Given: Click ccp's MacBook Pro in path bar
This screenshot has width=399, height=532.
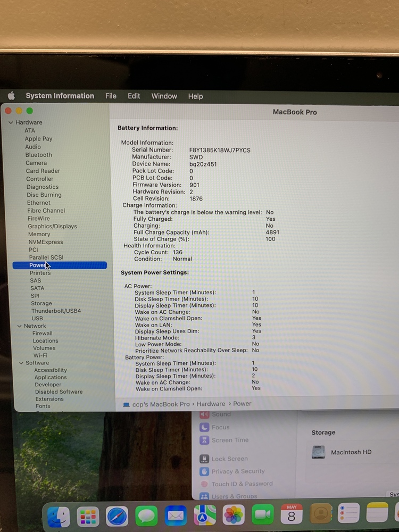Looking at the screenshot, I should coord(161,404).
